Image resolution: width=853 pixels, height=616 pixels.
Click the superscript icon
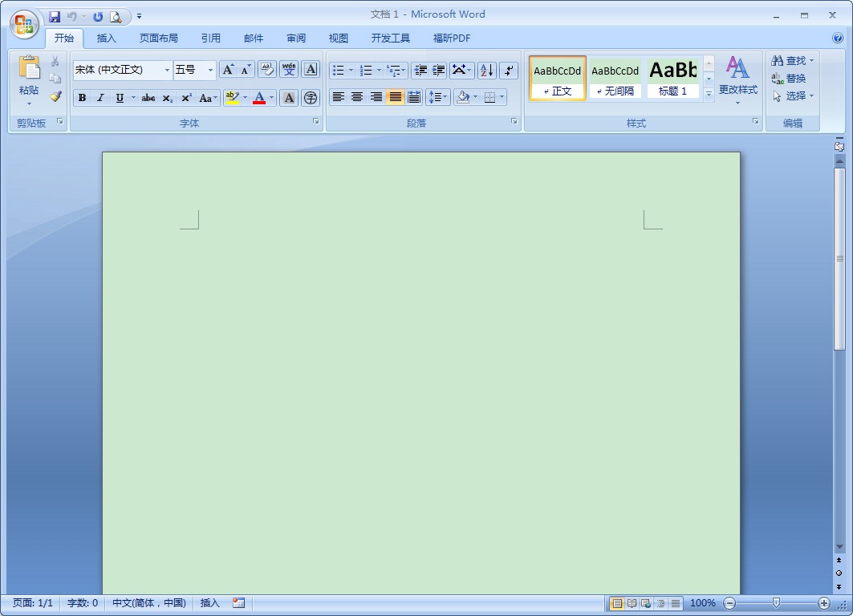pos(185,97)
